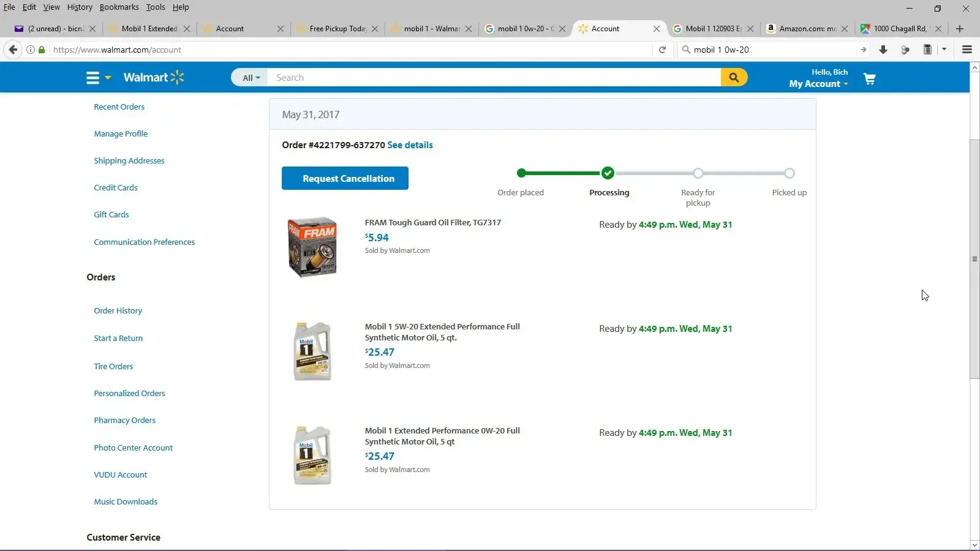Image resolution: width=980 pixels, height=551 pixels.
Task: Open the Edit menu
Action: point(29,7)
